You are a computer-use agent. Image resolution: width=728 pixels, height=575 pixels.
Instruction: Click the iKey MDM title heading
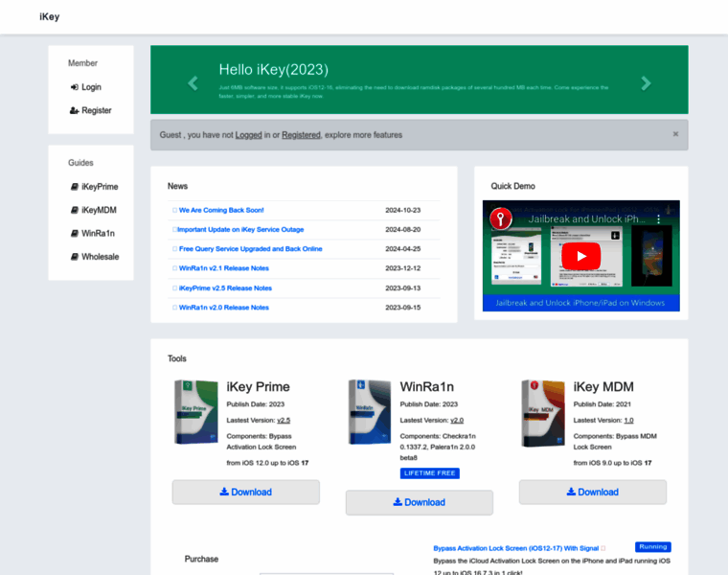pos(603,387)
